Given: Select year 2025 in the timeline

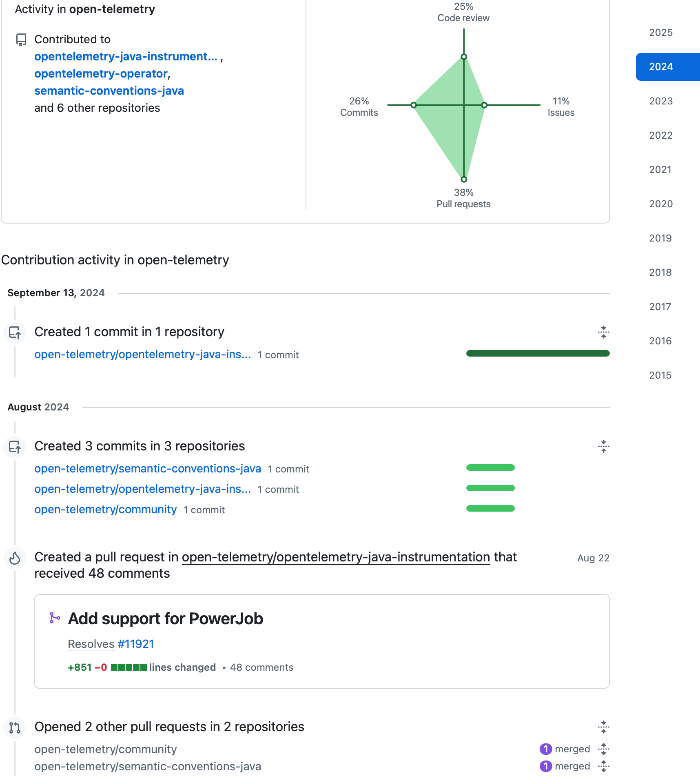Looking at the screenshot, I should 660,33.
